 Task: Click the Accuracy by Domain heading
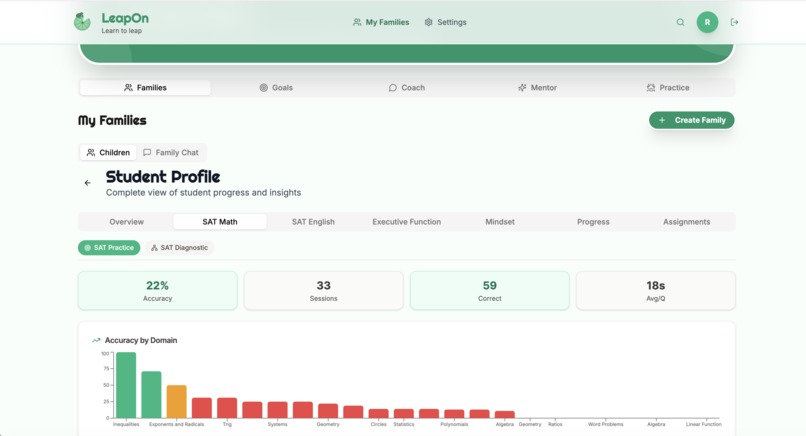[x=141, y=340]
